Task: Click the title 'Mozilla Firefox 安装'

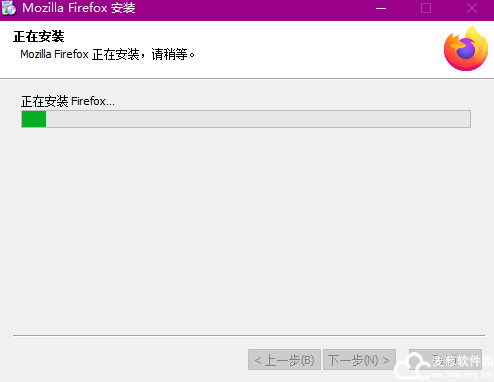Action: (x=79, y=8)
